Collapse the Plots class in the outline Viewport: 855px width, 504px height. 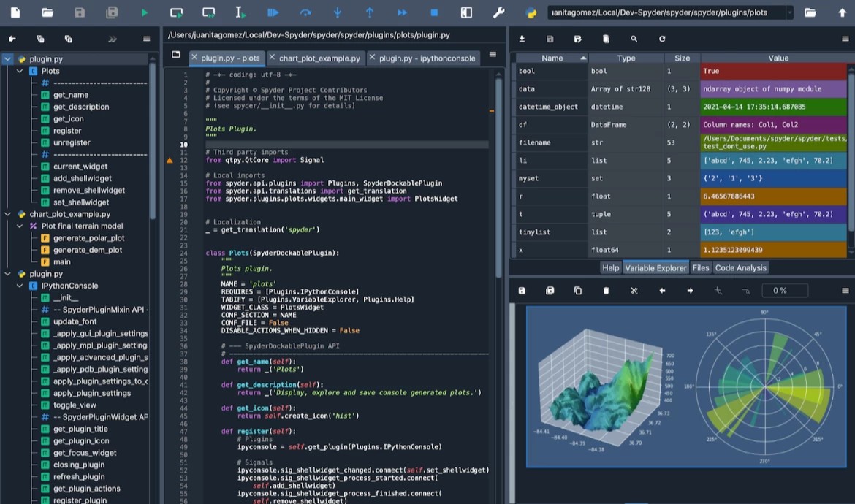click(x=20, y=72)
